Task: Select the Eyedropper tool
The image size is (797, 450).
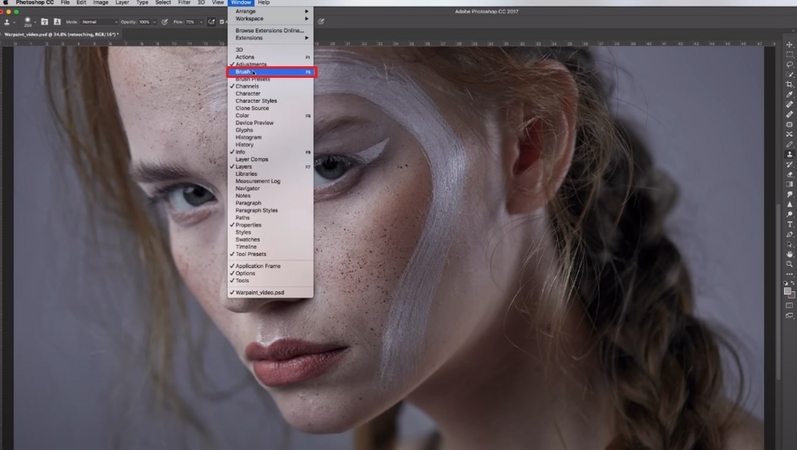Action: [x=789, y=95]
